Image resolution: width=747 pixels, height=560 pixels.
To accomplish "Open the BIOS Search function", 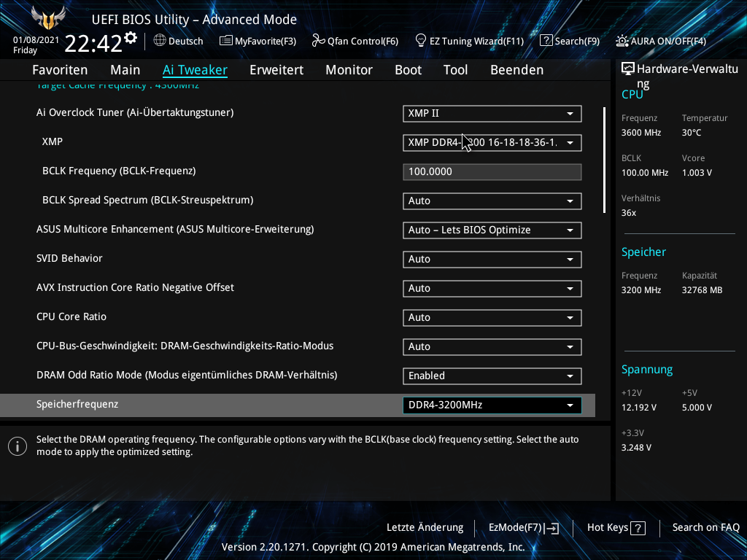I will (x=570, y=41).
